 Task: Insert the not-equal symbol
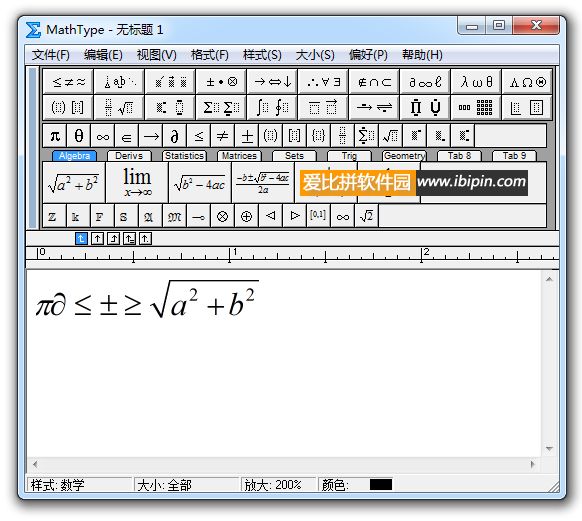click(222, 136)
